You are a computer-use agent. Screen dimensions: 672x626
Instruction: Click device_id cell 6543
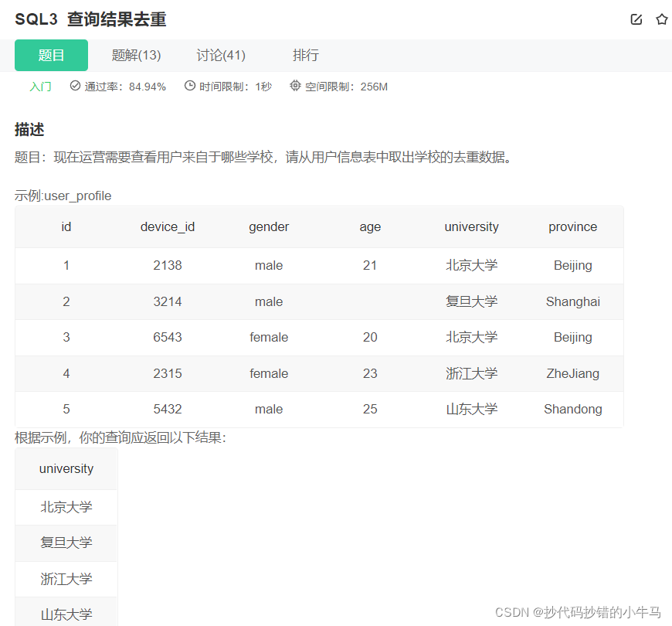168,338
